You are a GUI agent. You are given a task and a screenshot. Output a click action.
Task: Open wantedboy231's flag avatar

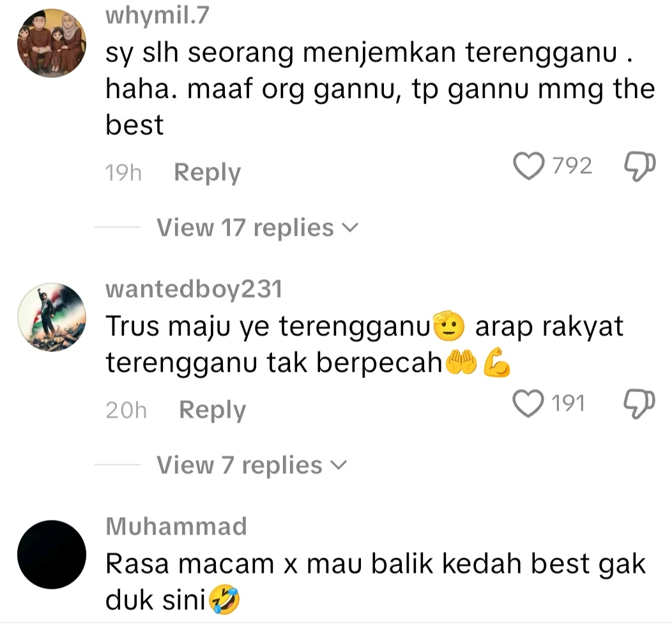coord(52,317)
